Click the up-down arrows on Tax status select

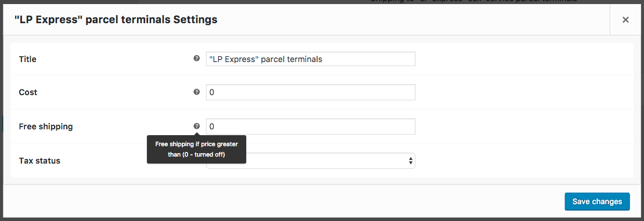pyautogui.click(x=411, y=161)
